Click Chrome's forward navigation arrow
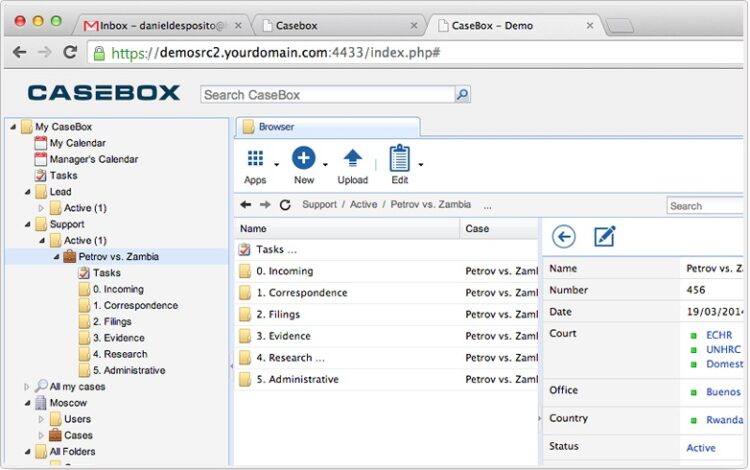 point(44,52)
